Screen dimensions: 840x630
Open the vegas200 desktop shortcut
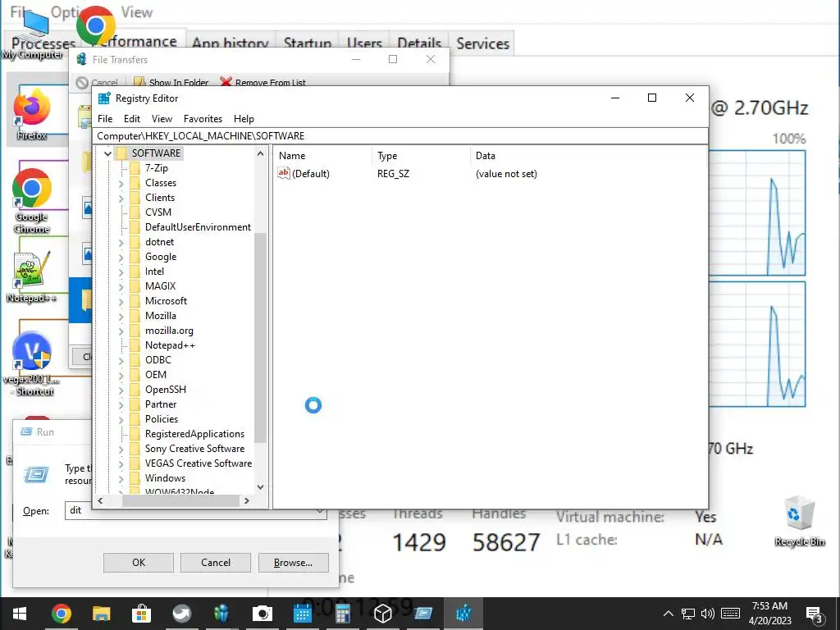32,363
